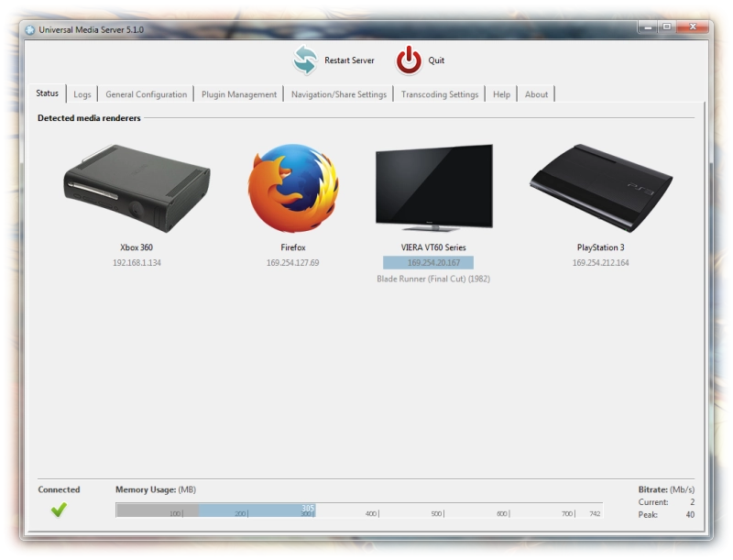Click the Quit label text
This screenshot has width=733, height=560.
436,60
